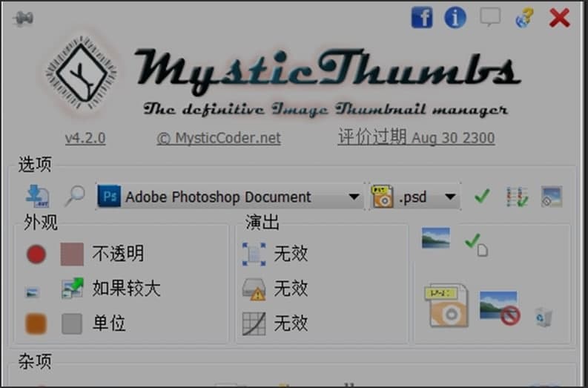
Task: Open the 如果较大 scaling option
Action: click(x=72, y=289)
